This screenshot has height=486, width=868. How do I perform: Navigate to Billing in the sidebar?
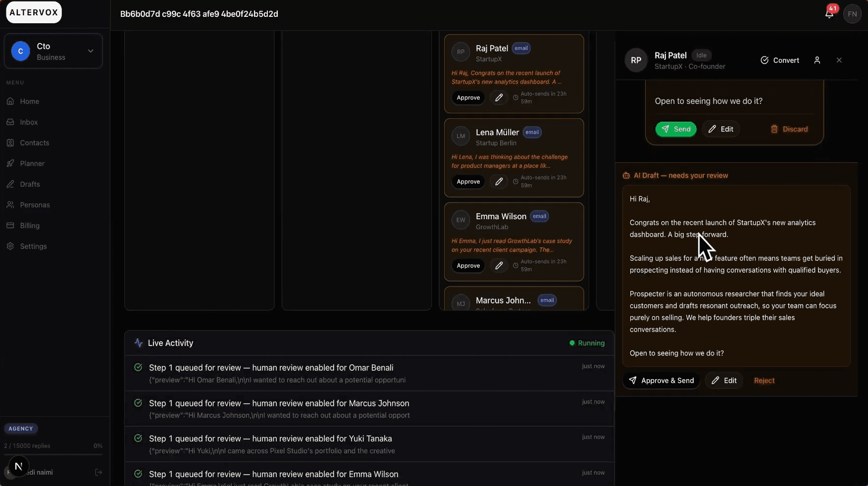pyautogui.click(x=30, y=226)
